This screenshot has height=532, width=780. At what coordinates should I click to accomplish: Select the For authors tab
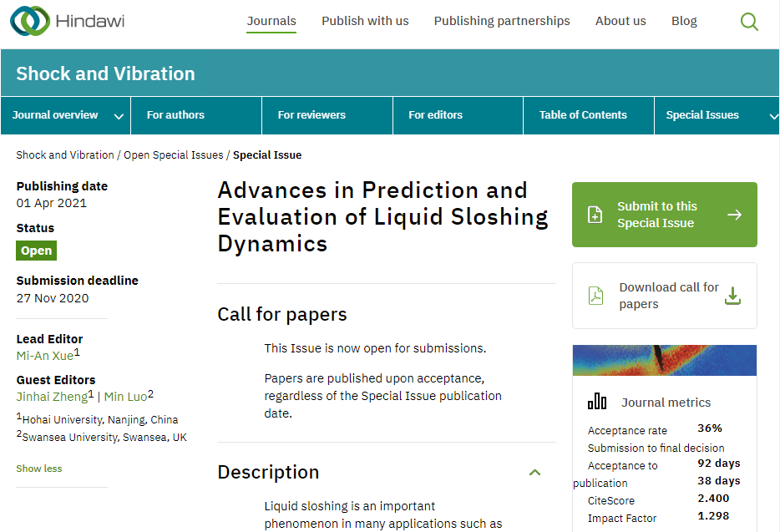175,115
